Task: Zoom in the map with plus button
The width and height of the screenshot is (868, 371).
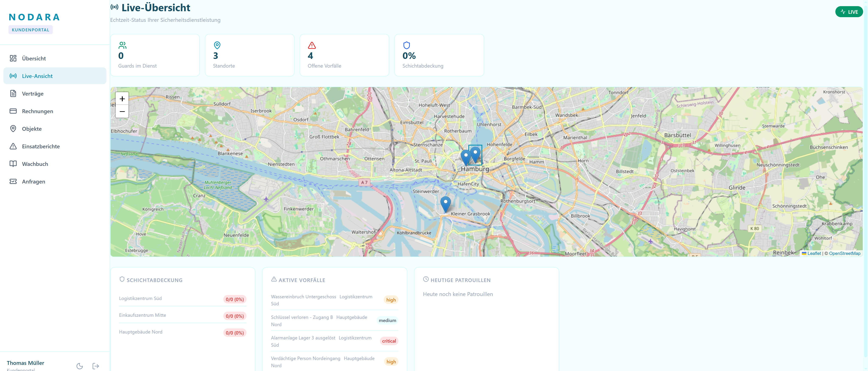Action: 122,99
